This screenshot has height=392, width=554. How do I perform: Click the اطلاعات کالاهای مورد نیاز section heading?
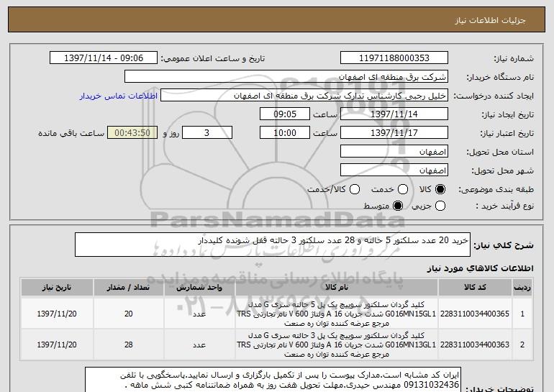(x=480, y=268)
